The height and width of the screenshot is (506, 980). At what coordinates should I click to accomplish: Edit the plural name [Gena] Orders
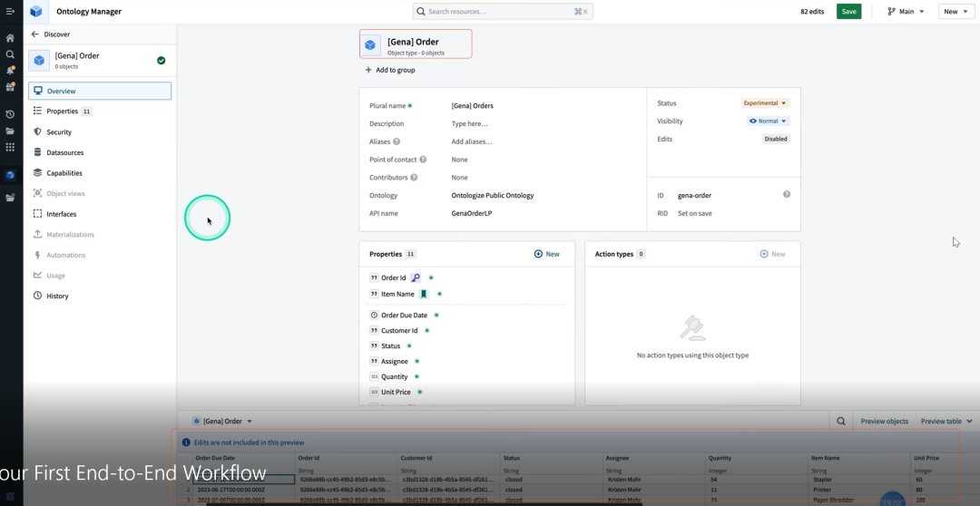[x=472, y=105]
